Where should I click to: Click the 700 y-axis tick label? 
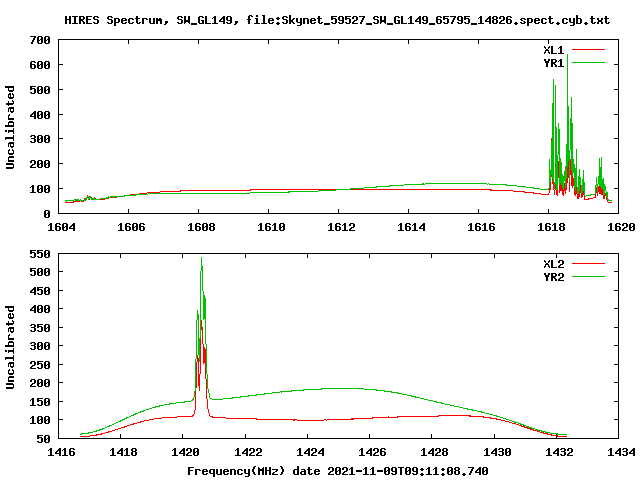point(40,40)
